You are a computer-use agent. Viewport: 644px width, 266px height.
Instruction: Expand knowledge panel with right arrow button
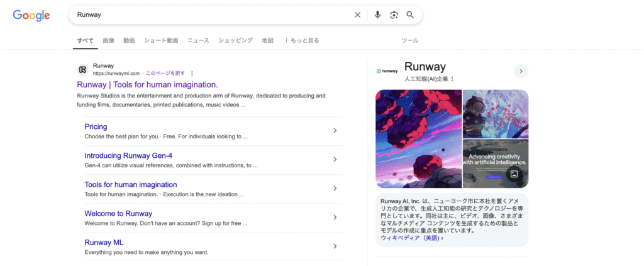[521, 71]
